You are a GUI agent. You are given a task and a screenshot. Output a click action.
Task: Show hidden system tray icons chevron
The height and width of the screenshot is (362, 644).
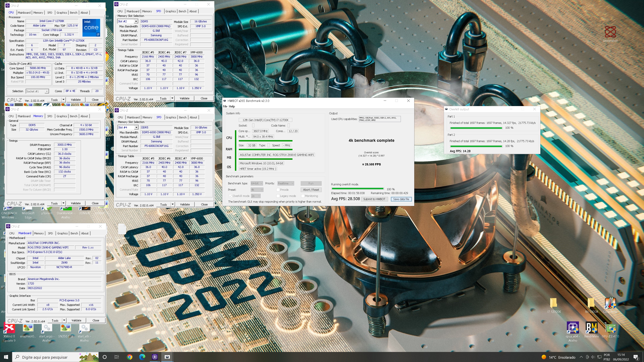581,357
